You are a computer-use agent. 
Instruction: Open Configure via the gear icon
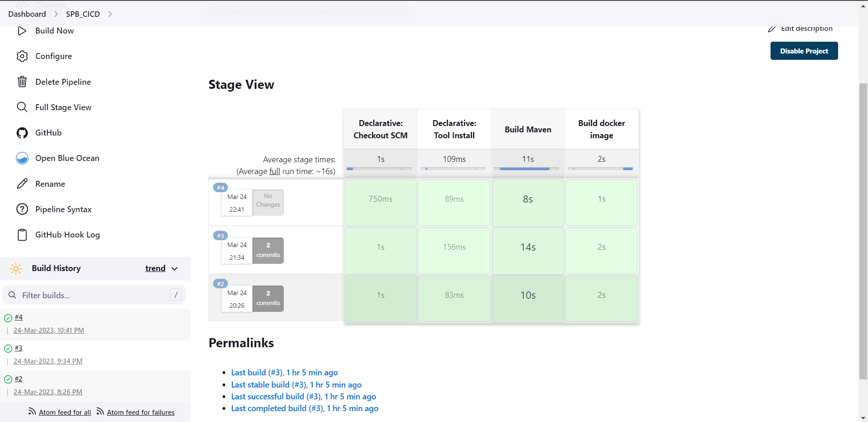(x=22, y=56)
